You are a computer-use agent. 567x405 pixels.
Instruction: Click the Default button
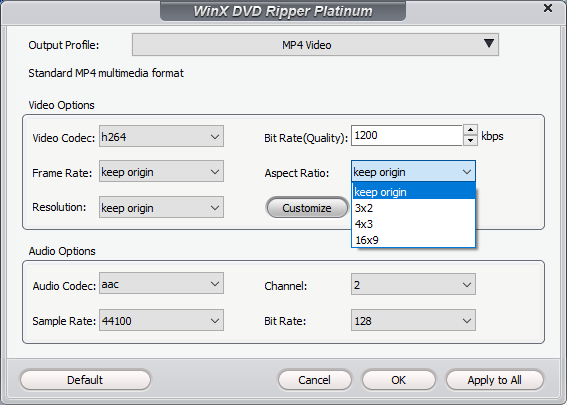point(85,380)
